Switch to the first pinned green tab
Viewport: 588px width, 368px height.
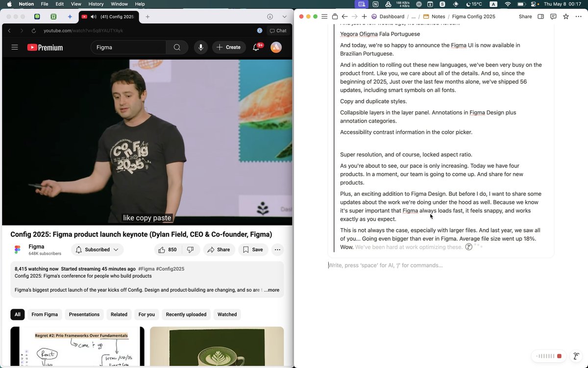[37, 17]
